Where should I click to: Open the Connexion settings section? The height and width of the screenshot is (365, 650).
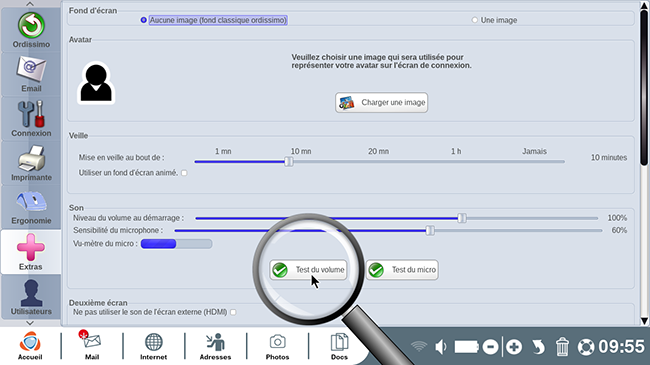[x=31, y=119]
